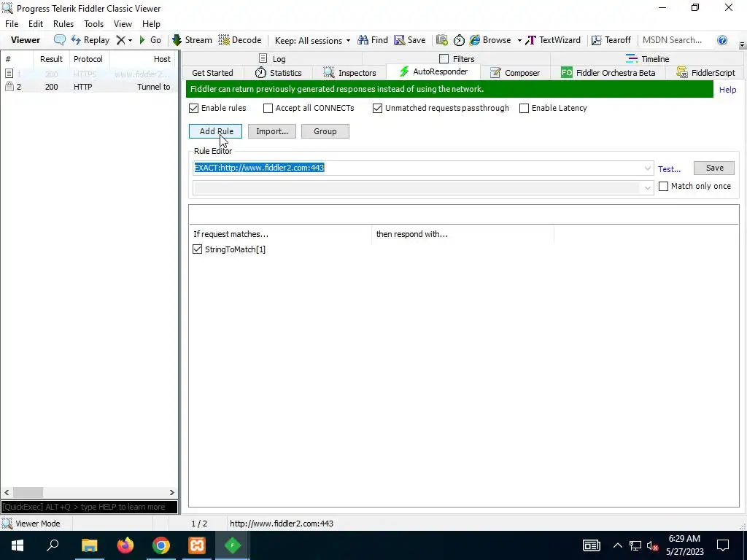Image resolution: width=747 pixels, height=560 pixels.
Task: Click the session list scroll right arrow
Action: pyautogui.click(x=172, y=492)
